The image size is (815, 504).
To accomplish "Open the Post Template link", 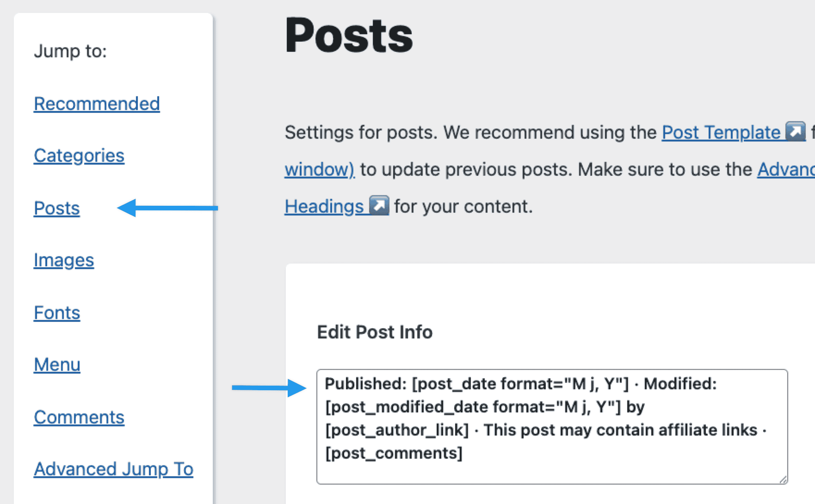I will pyautogui.click(x=721, y=133).
